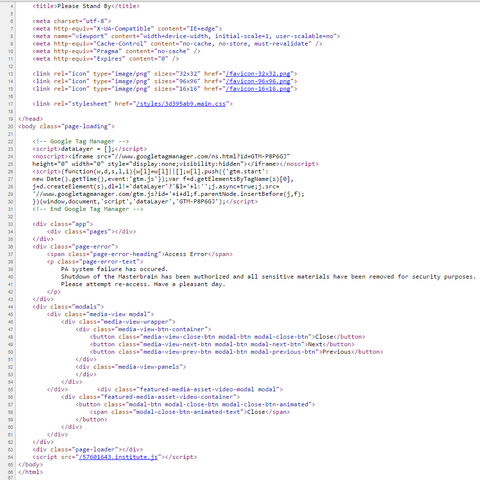Click the media-view-next-btn button line
Screen dimensions: 480x480
coord(222,344)
